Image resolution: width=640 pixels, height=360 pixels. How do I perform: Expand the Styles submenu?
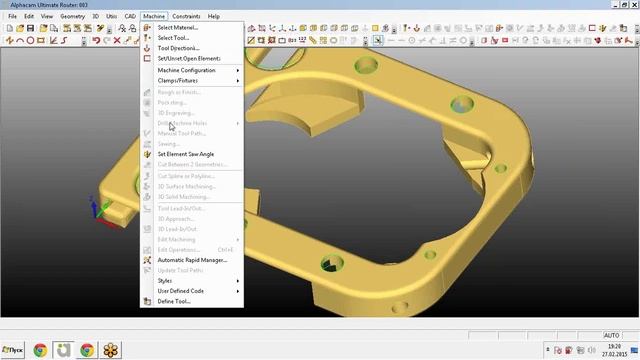pyautogui.click(x=192, y=281)
